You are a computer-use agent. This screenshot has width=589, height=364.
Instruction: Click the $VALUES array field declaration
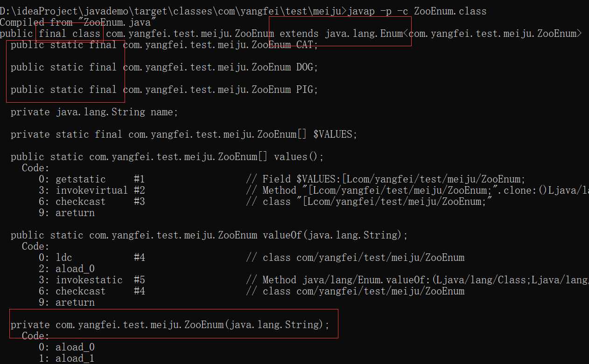[184, 134]
